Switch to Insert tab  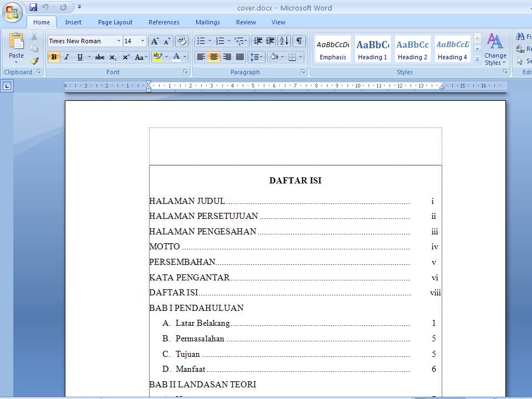click(x=73, y=22)
